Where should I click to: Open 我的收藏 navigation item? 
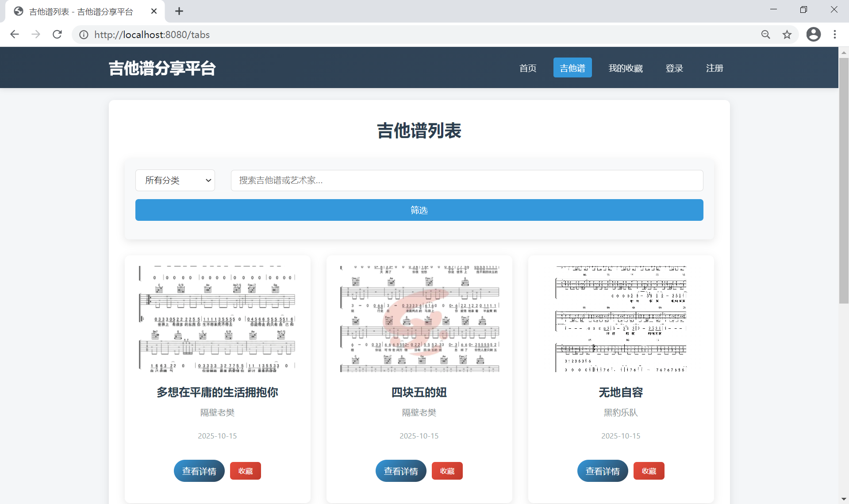pos(625,68)
